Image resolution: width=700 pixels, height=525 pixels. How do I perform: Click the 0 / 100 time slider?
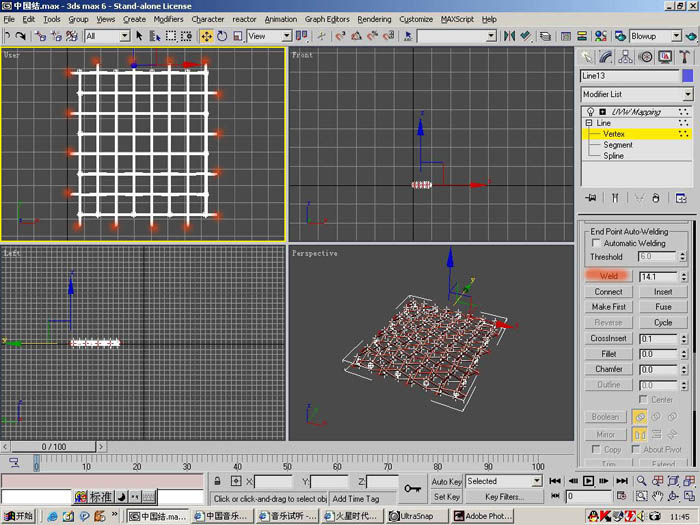[54, 446]
